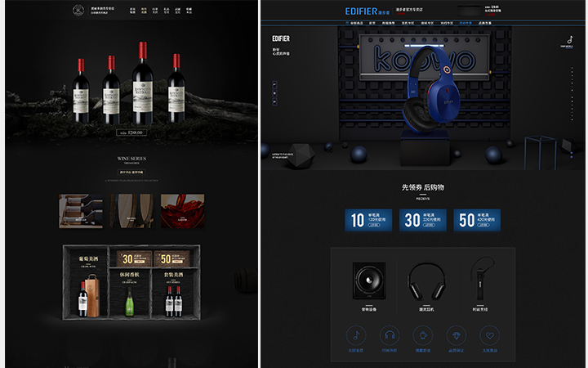Viewport: 588px width, 368px height.
Task: Click the music note icon beside kooWo banner
Action: click(x=569, y=40)
